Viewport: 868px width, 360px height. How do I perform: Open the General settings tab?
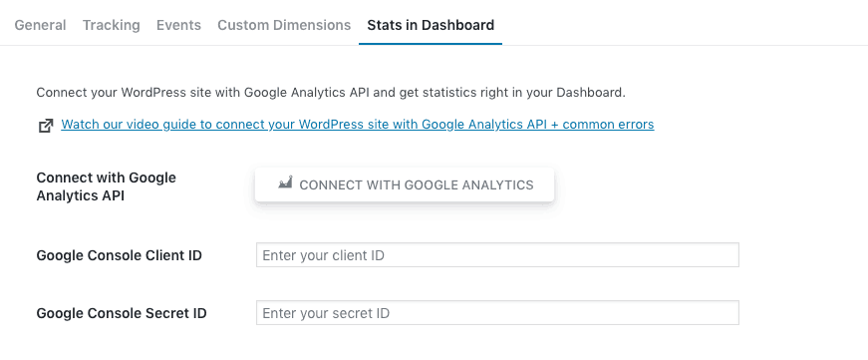(x=40, y=25)
